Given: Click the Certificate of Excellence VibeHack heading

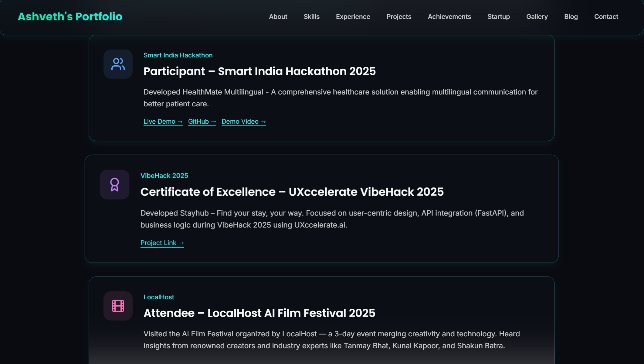Looking at the screenshot, I should pyautogui.click(x=292, y=192).
